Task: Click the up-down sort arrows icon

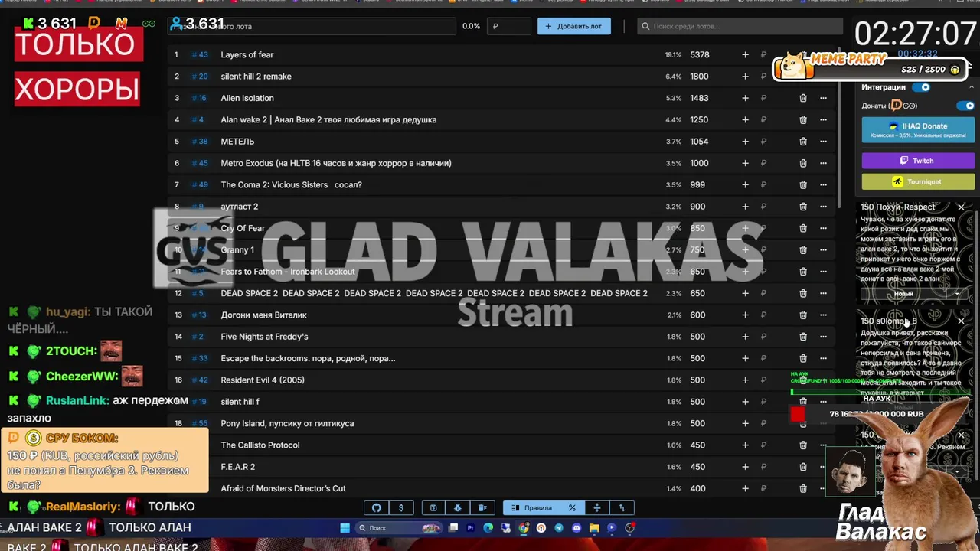Action: click(x=622, y=508)
